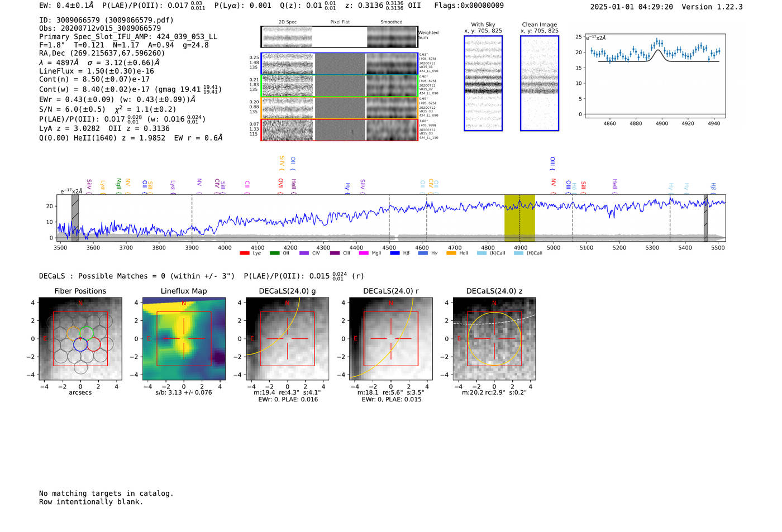Click the hatched gray band near 3550Å
Viewport: 782px width, 532px height.
pos(75,218)
